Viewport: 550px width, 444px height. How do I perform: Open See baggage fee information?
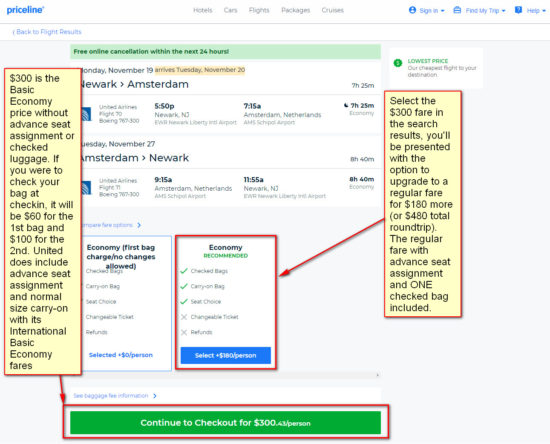(115, 396)
